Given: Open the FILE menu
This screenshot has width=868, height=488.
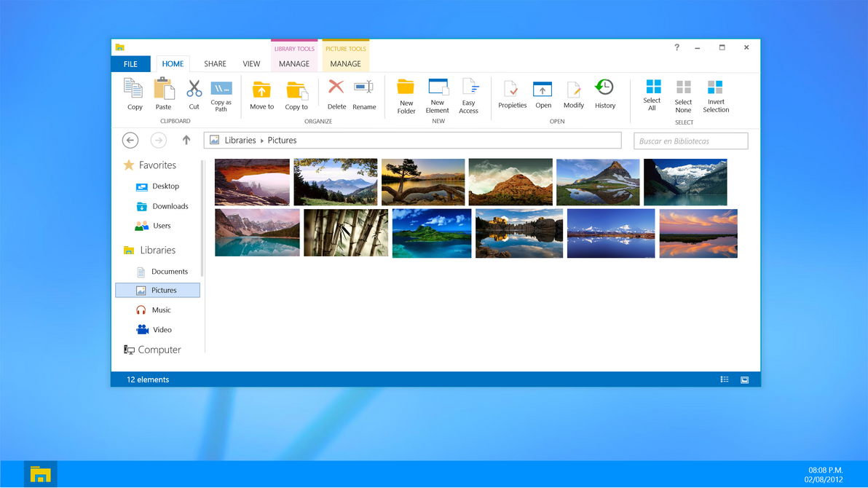Looking at the screenshot, I should (130, 63).
